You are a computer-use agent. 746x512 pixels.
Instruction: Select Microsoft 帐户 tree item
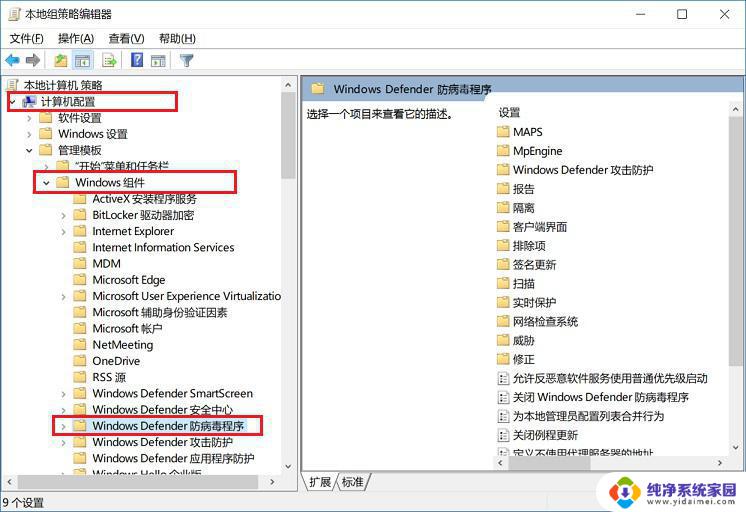pyautogui.click(x=128, y=329)
